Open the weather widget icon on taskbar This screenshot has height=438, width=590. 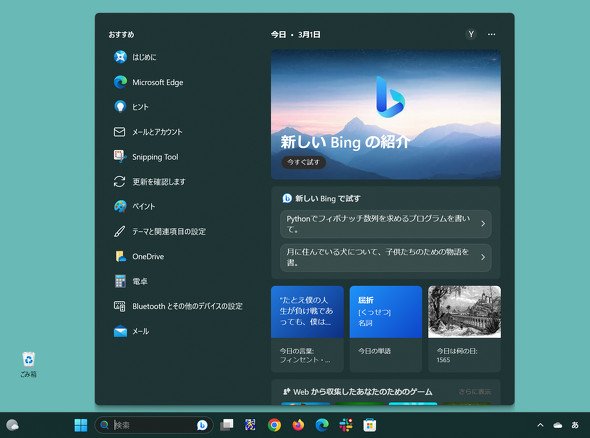(x=12, y=425)
